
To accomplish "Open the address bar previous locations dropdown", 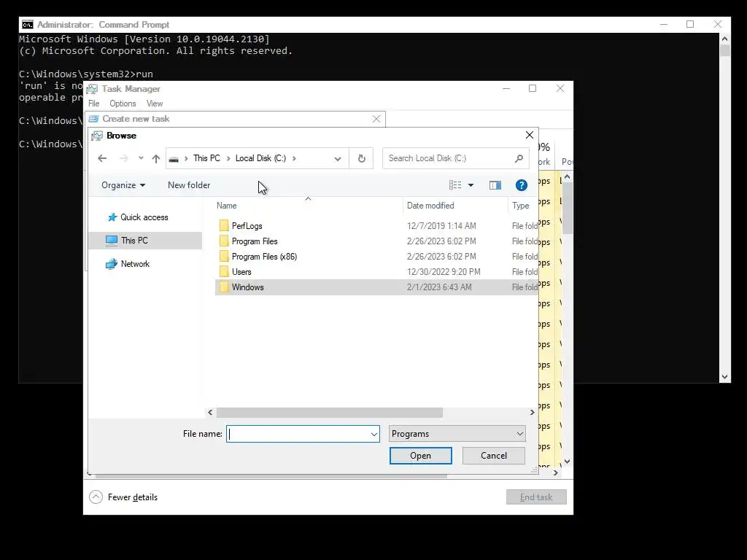I will [338, 158].
